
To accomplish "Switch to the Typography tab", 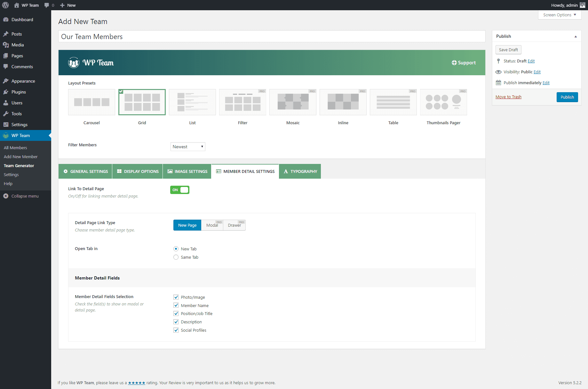I will pyautogui.click(x=300, y=171).
